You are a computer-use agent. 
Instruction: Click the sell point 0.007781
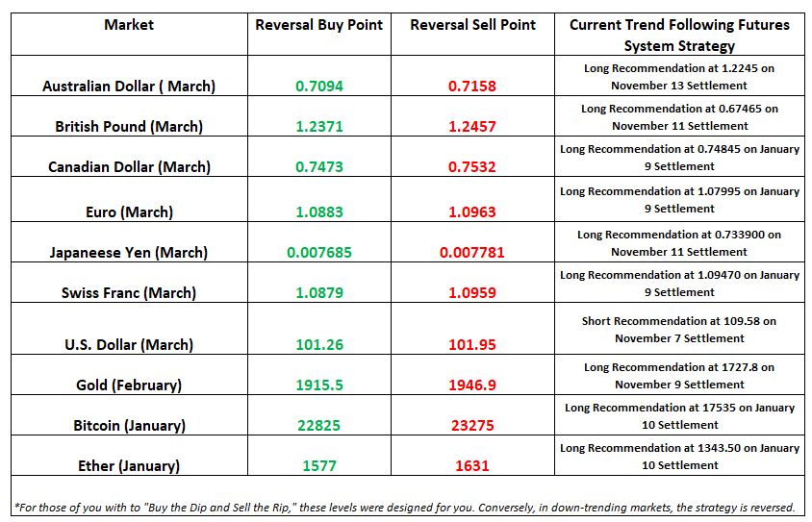click(x=472, y=252)
